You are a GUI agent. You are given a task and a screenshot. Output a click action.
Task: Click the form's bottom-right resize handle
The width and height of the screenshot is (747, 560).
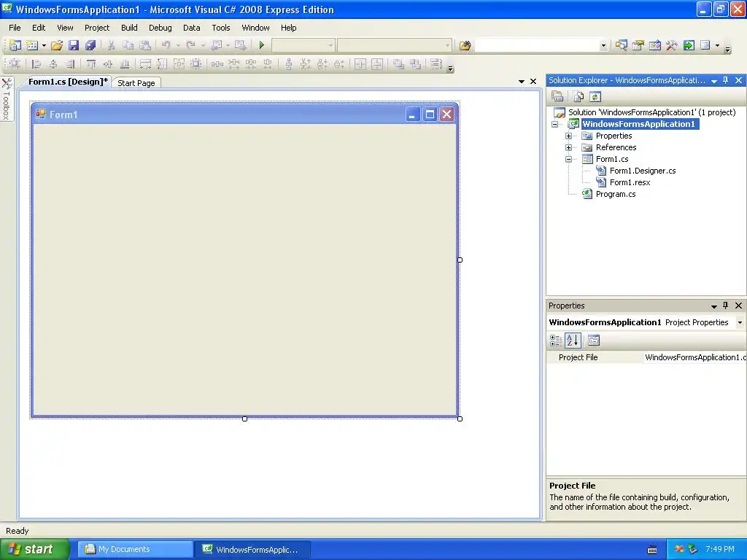(460, 419)
